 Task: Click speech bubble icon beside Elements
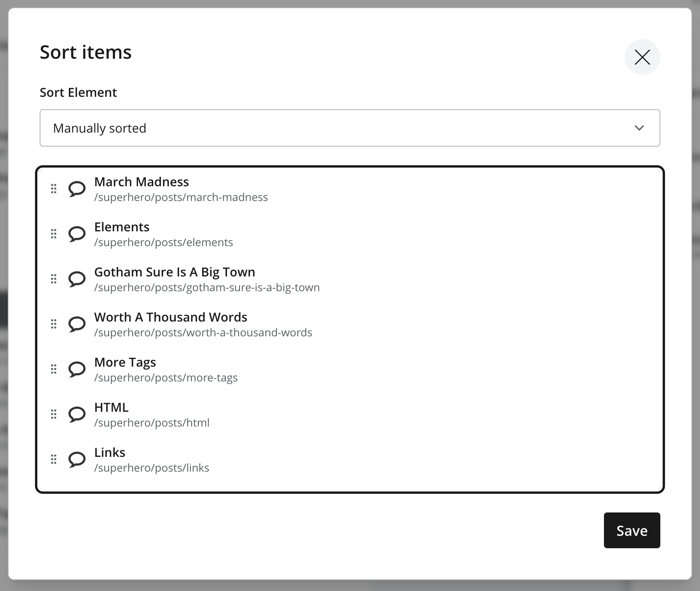point(77,234)
